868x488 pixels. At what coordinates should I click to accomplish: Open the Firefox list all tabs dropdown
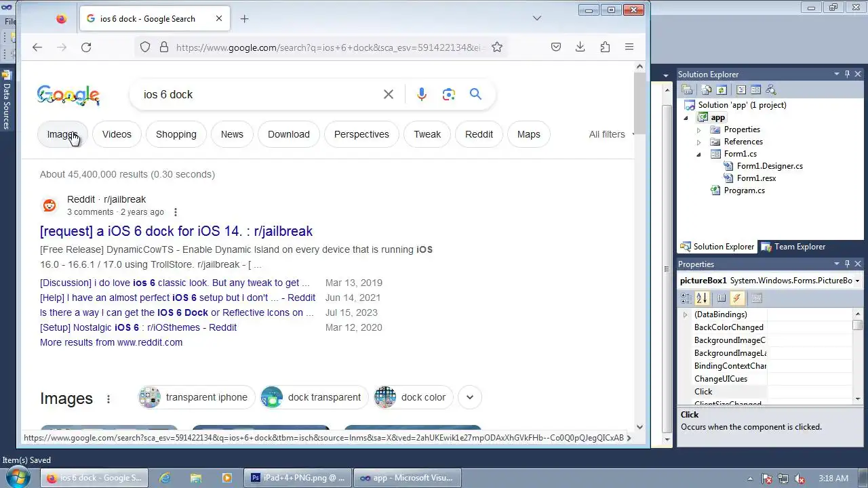pyautogui.click(x=536, y=19)
